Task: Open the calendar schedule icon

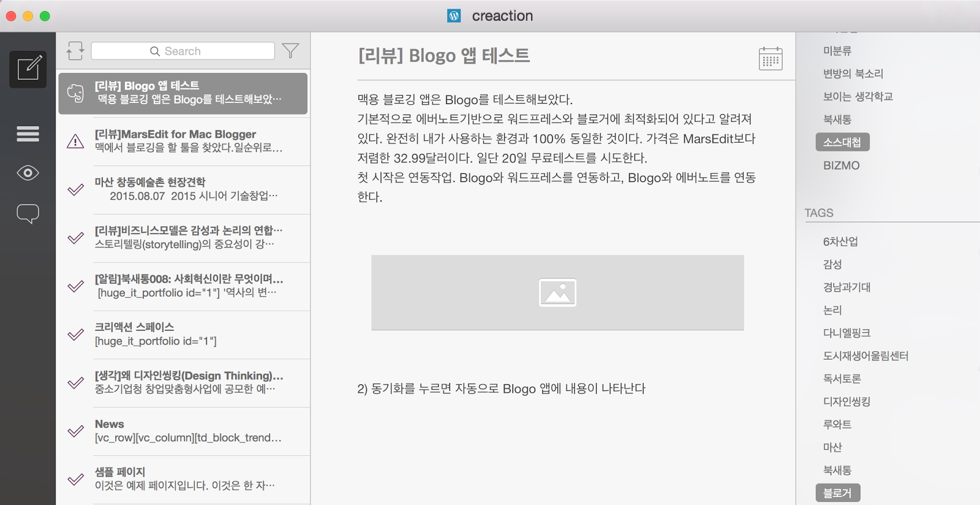Action: tap(771, 59)
